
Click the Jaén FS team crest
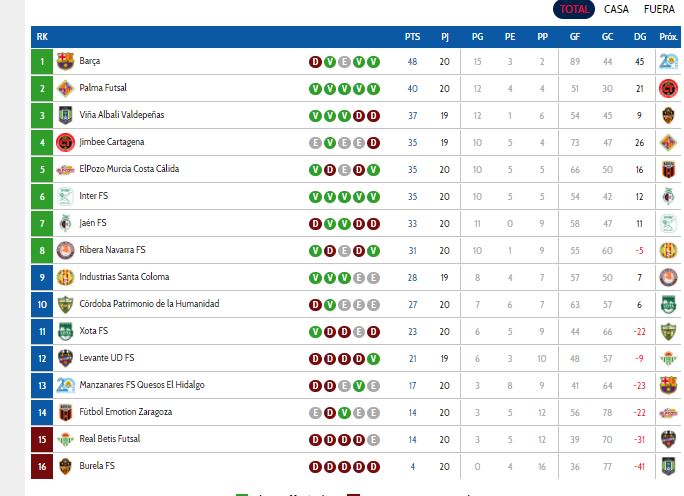click(x=66, y=223)
